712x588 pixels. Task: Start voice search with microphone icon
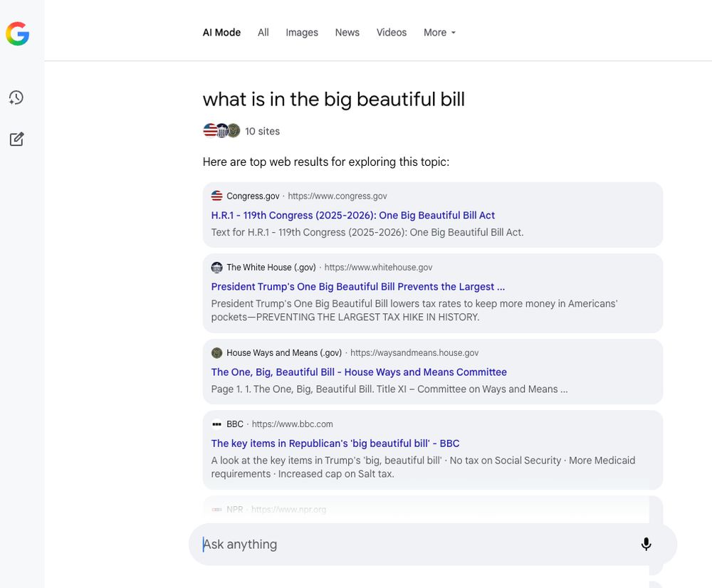646,545
